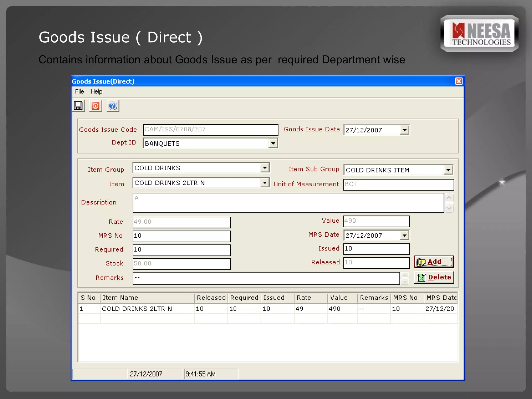Screen dimensions: 532x399
Task: Click the Add button
Action: pyautogui.click(x=434, y=262)
